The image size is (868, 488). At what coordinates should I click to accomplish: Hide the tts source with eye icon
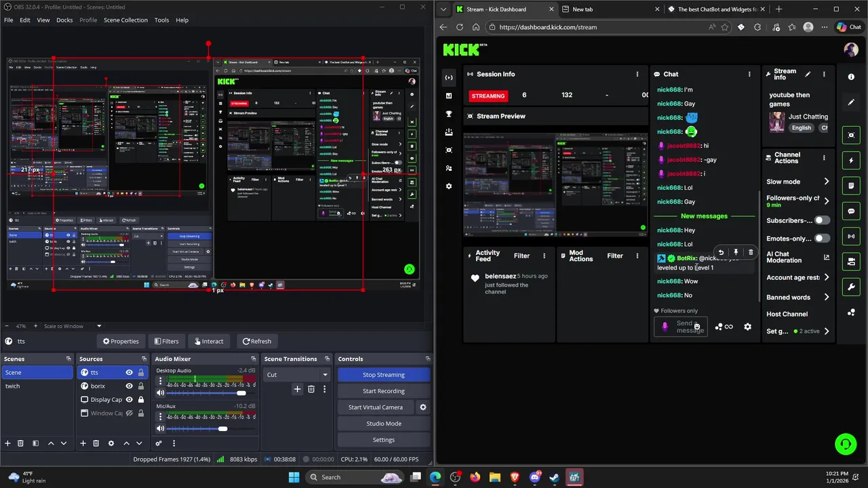(129, 372)
